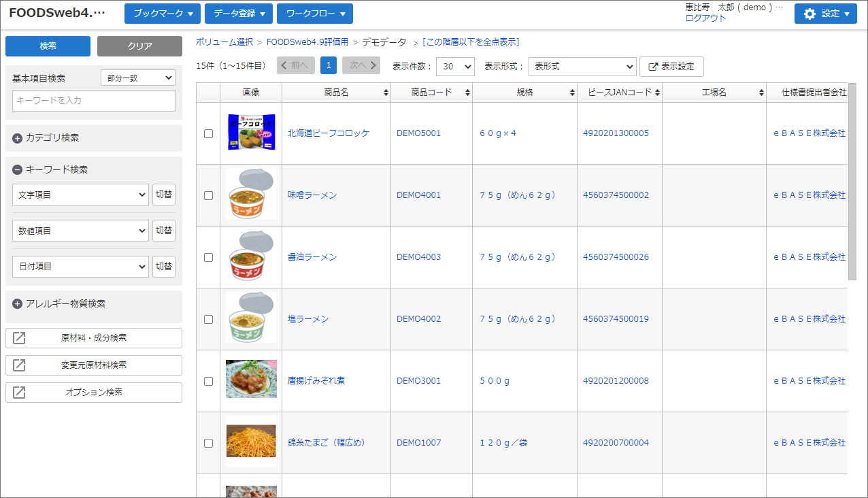
Task: Check the 醤油ラーメン row checkbox
Action: click(x=208, y=257)
